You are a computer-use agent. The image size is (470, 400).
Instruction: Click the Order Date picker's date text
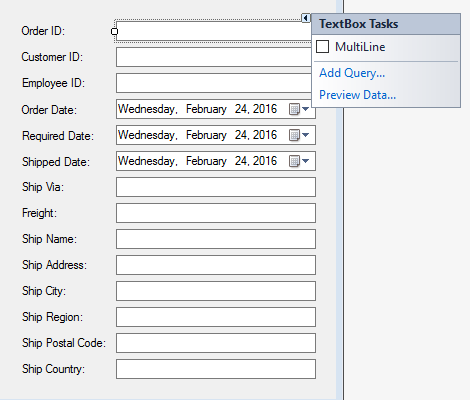coord(198,109)
